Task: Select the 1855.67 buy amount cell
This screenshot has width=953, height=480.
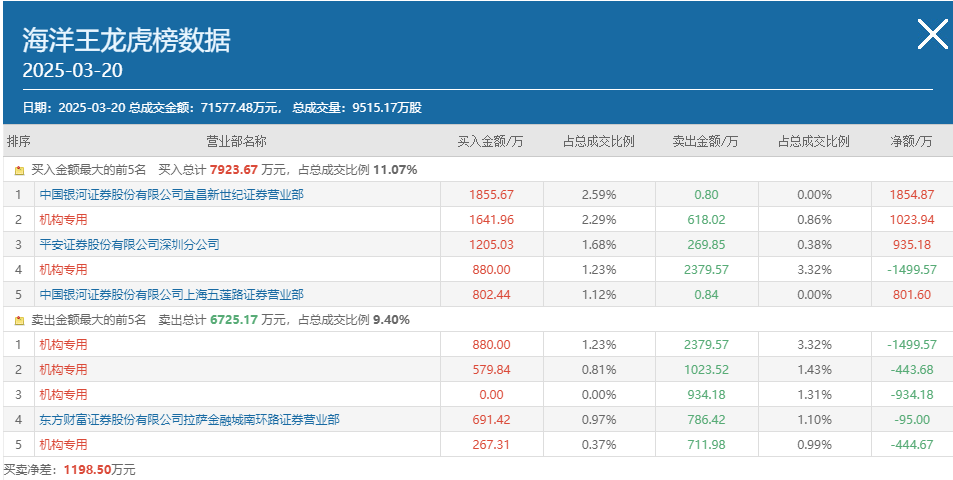Action: point(492,195)
